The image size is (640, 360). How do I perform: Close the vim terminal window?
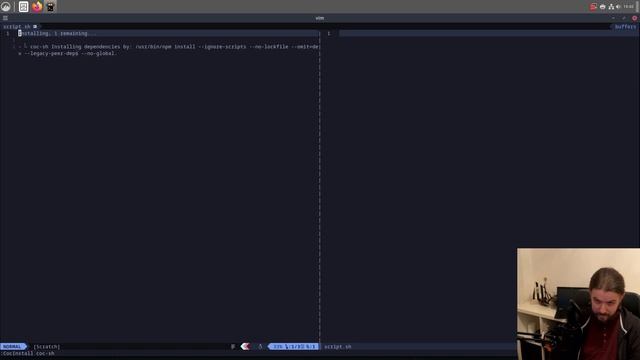click(634, 18)
